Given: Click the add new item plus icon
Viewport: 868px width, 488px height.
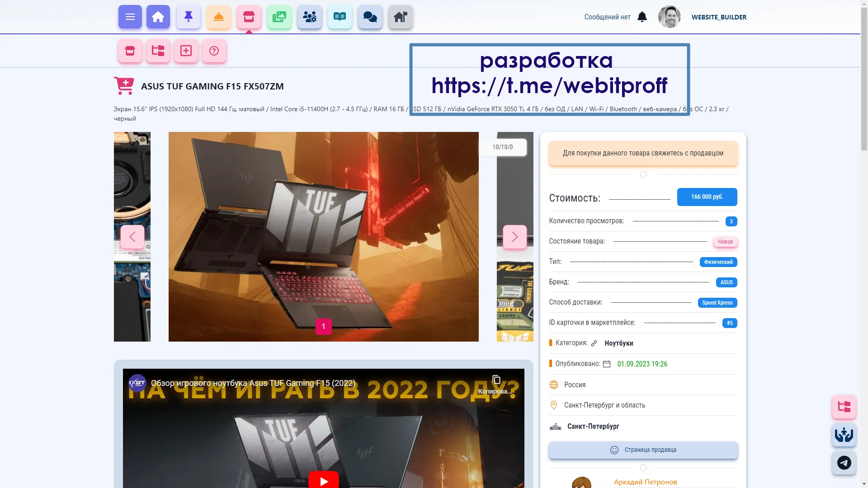Looking at the screenshot, I should click(x=186, y=51).
